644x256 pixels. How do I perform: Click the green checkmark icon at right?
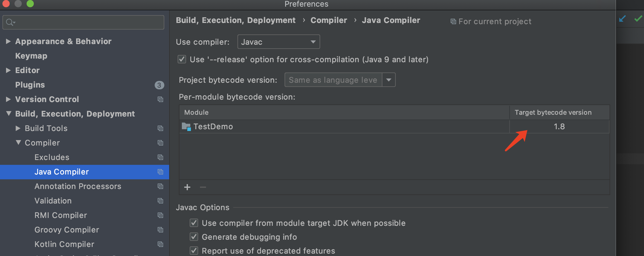[x=638, y=19]
